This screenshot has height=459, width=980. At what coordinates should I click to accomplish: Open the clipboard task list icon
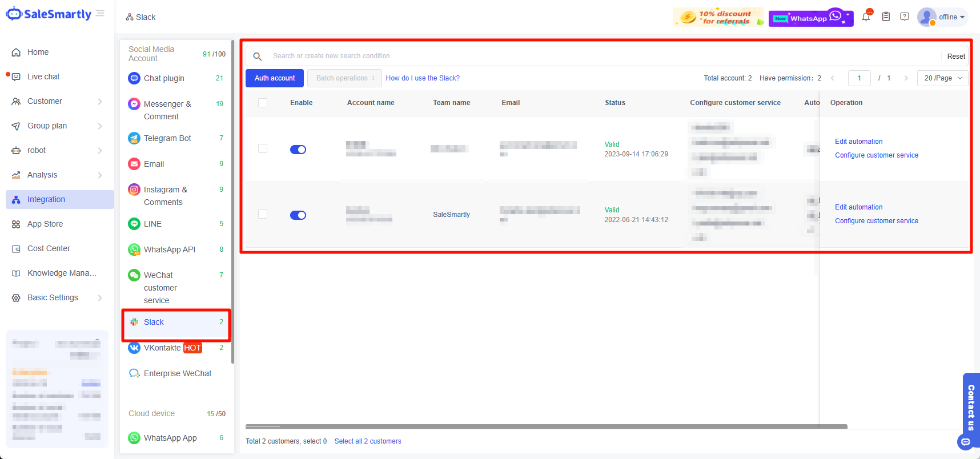point(886,17)
